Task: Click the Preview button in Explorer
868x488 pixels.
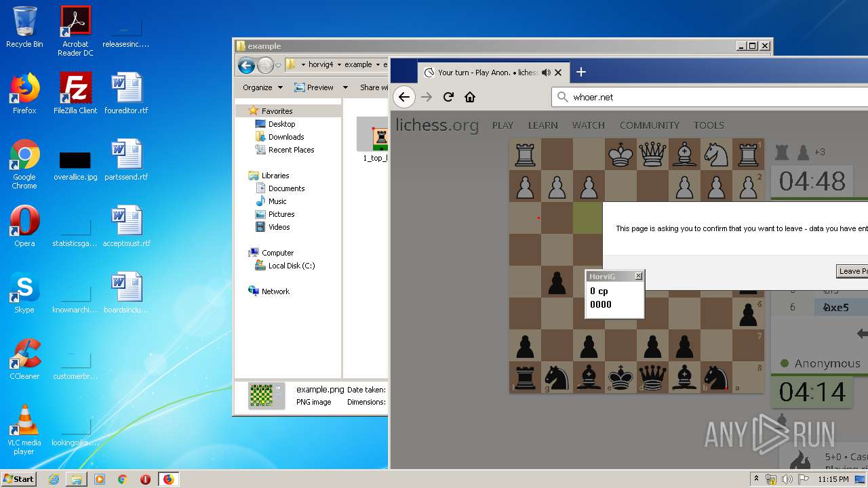Action: (x=314, y=87)
